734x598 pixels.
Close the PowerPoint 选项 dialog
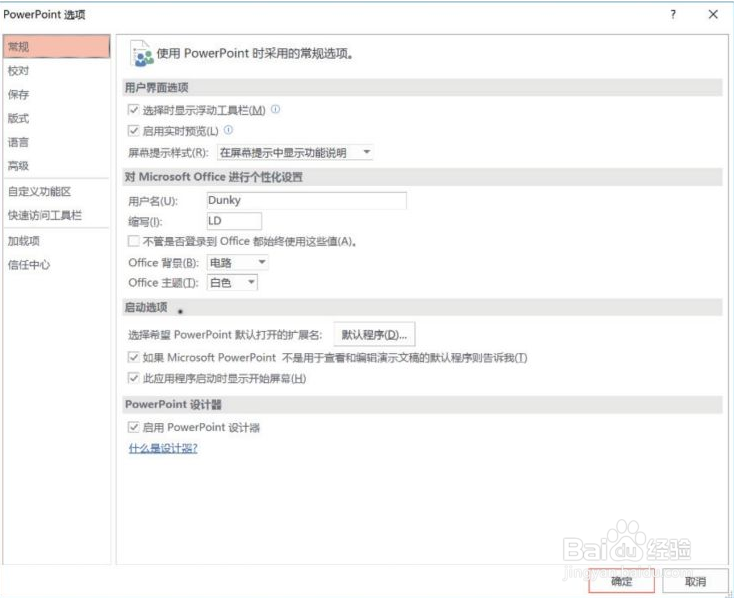[713, 14]
